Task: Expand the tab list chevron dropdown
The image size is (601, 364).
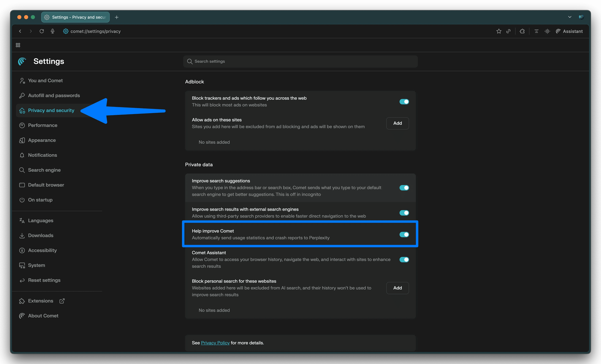Action: pyautogui.click(x=569, y=17)
